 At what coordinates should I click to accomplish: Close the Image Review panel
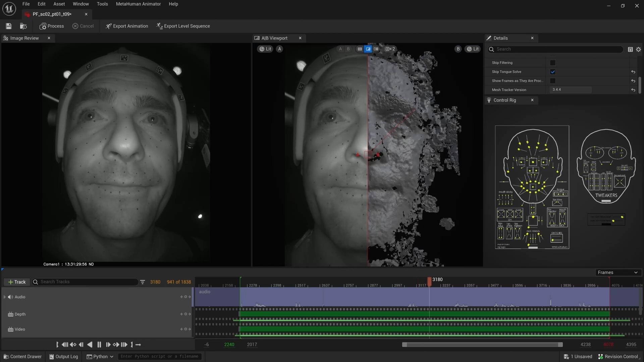pos(49,38)
